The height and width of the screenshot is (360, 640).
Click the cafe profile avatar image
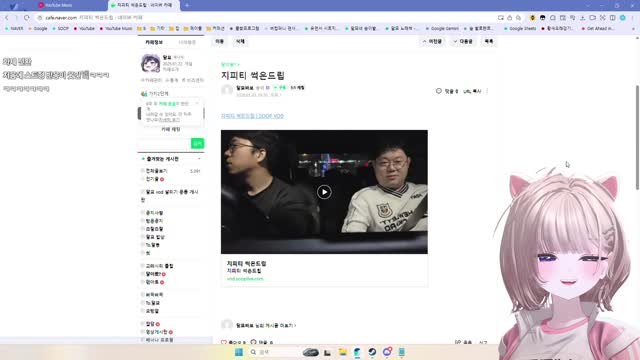pos(151,63)
